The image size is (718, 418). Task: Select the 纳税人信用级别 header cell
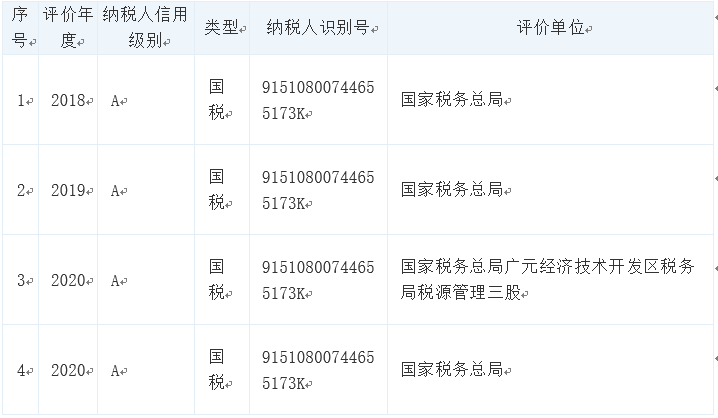click(x=146, y=28)
